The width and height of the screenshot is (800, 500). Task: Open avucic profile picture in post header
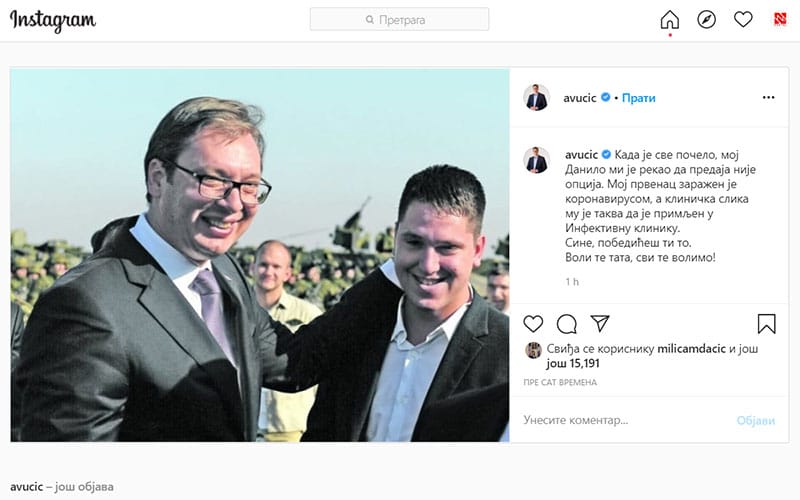[x=536, y=97]
